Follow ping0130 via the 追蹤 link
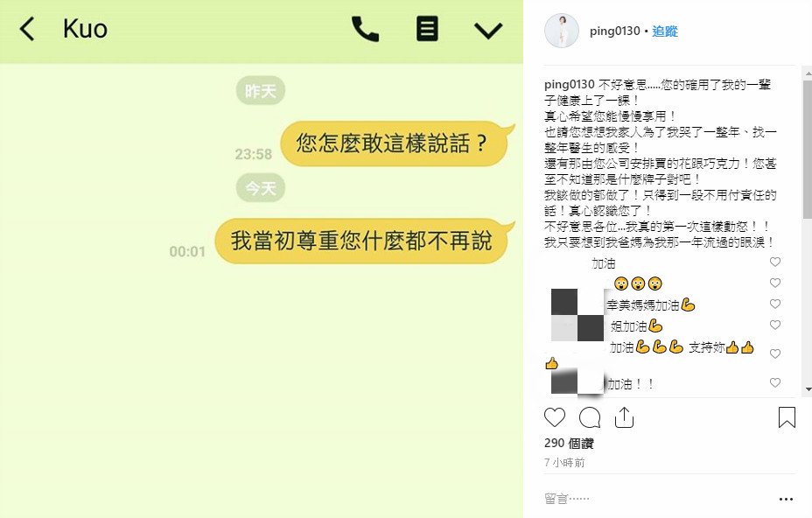 pos(665,31)
